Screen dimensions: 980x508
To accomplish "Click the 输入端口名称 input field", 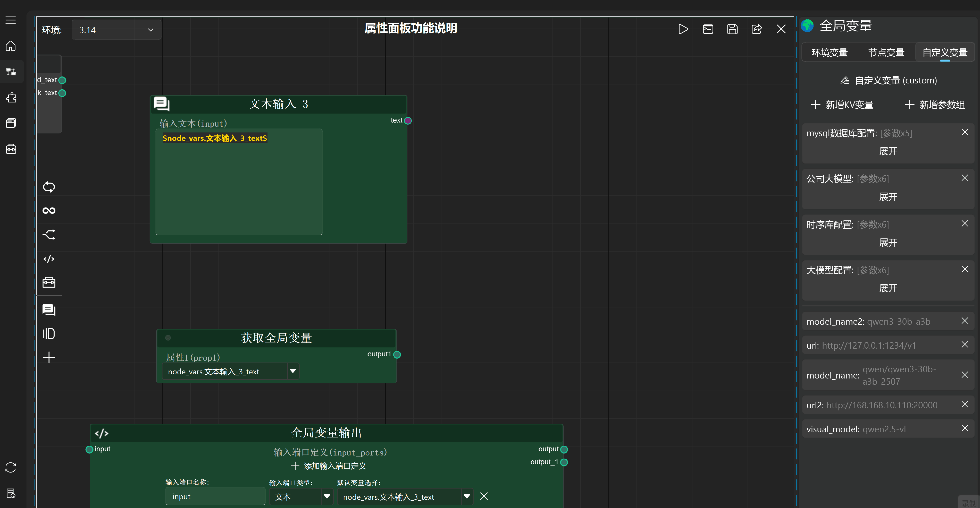I will [215, 497].
